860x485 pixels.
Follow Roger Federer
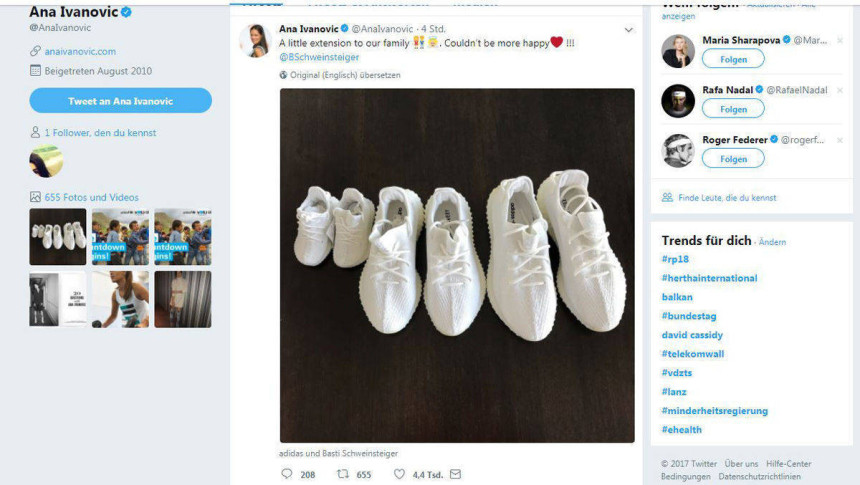733,159
